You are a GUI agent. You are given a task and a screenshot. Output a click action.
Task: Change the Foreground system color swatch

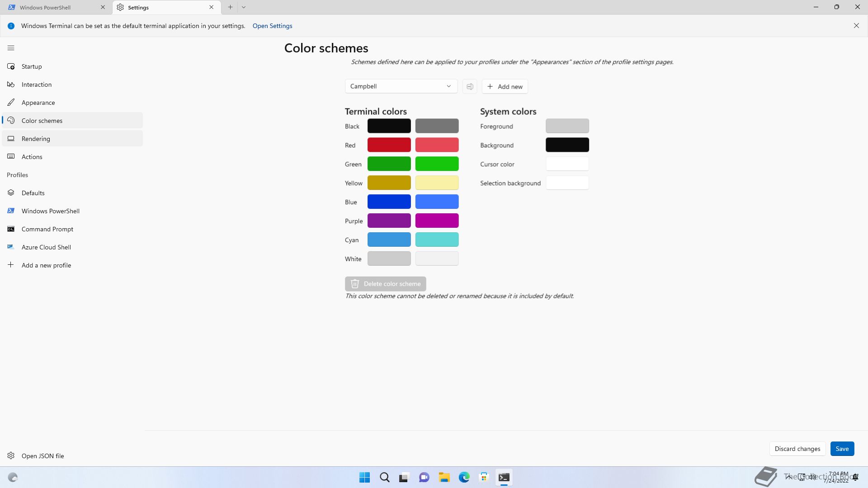[x=567, y=126]
